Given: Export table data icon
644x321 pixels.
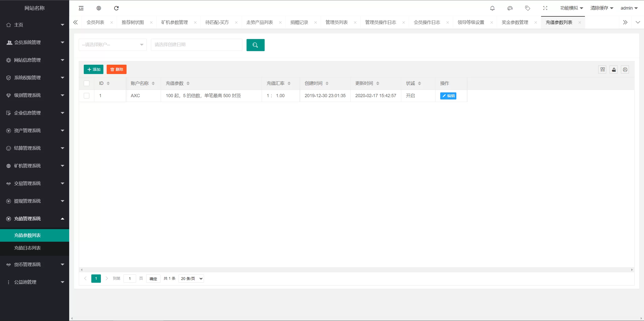Looking at the screenshot, I should [614, 69].
